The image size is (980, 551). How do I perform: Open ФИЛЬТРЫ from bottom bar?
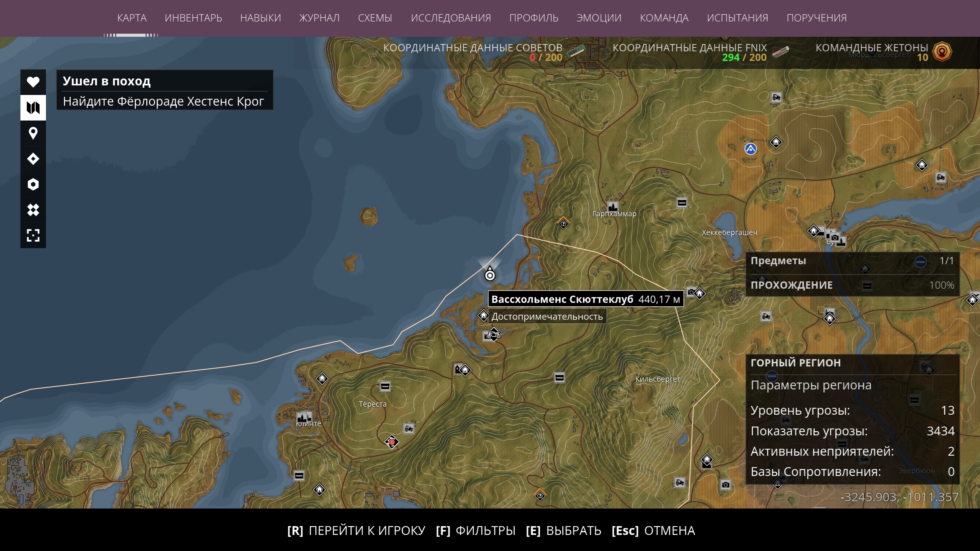476,531
